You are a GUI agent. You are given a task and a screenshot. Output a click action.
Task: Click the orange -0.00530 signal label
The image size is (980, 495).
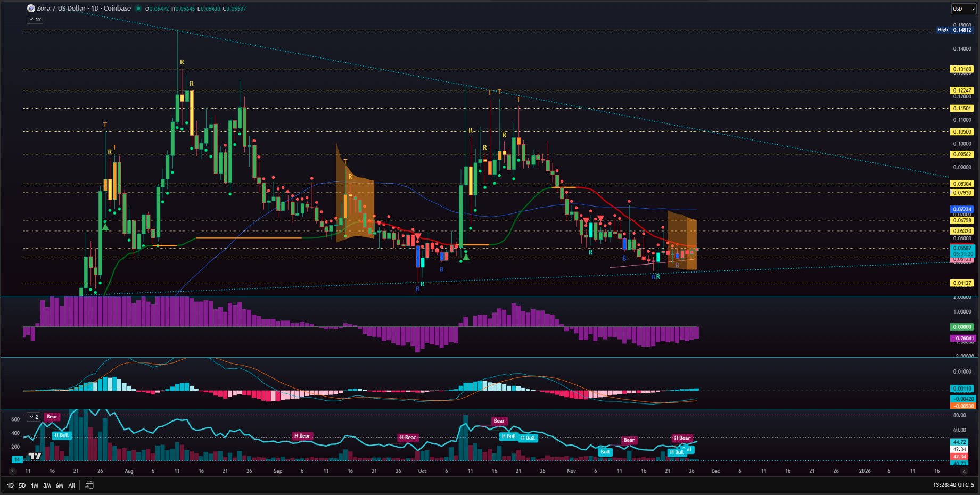click(962, 406)
